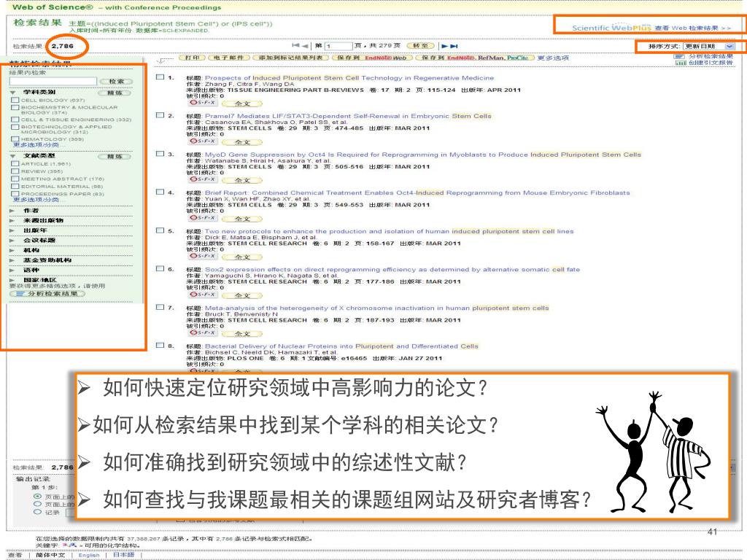Tick the checkbox for result 2
The image size is (747, 560).
pyautogui.click(x=160, y=115)
